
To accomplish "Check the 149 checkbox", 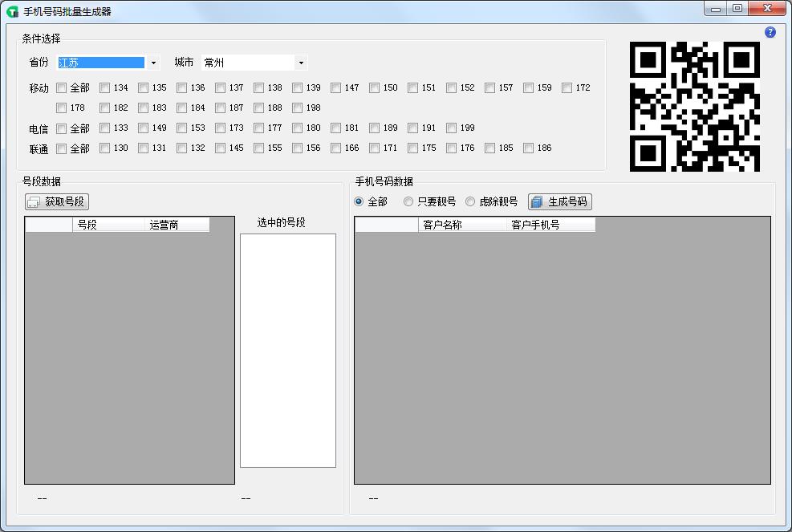I will coord(143,128).
